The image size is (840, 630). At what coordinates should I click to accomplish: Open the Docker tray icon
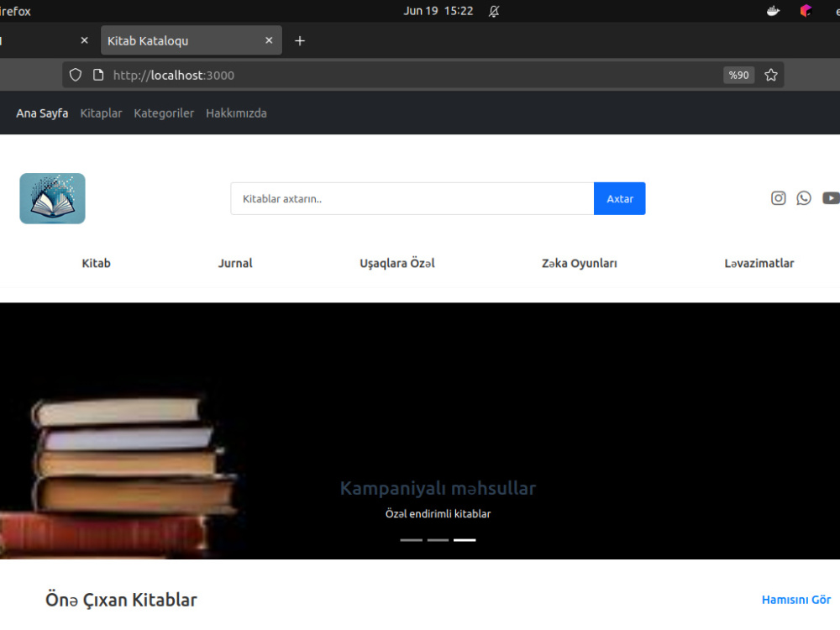point(773,11)
